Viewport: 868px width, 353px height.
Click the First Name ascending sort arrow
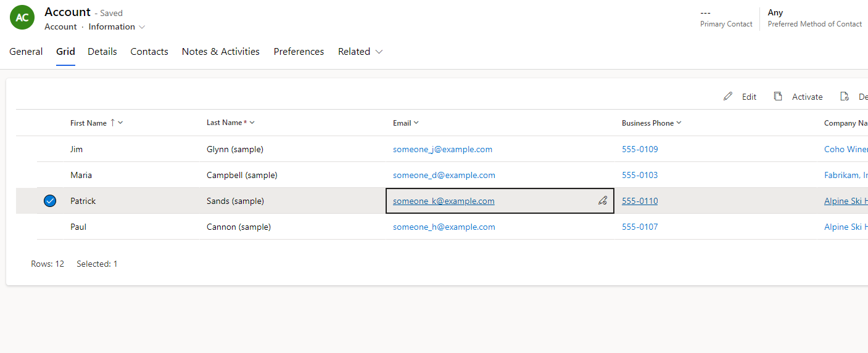(112, 123)
